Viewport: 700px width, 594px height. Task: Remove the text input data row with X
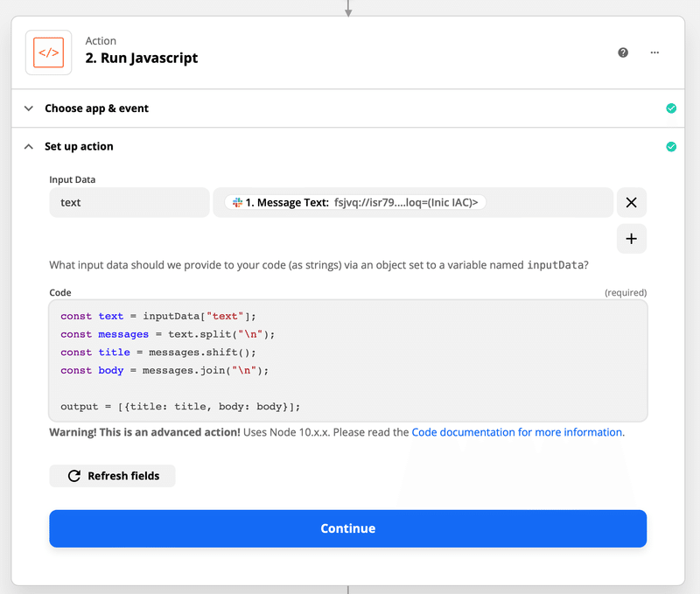(632, 203)
